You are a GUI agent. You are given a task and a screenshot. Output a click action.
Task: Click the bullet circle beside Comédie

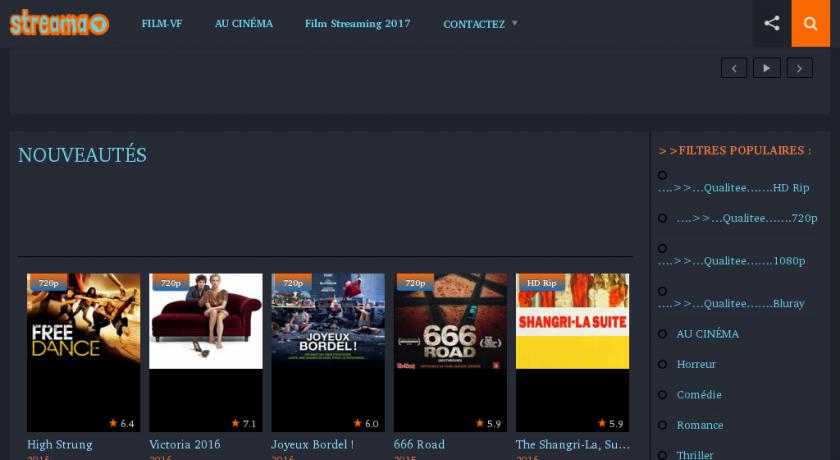[663, 395]
